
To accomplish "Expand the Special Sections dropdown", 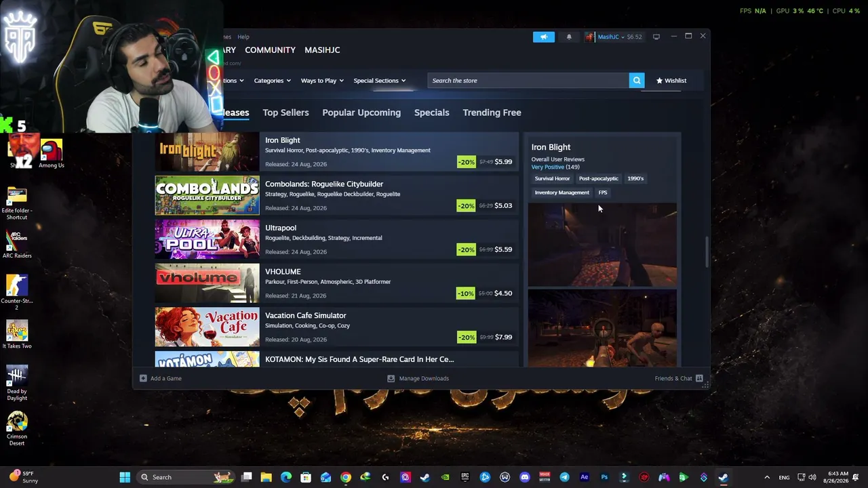I will pyautogui.click(x=379, y=81).
